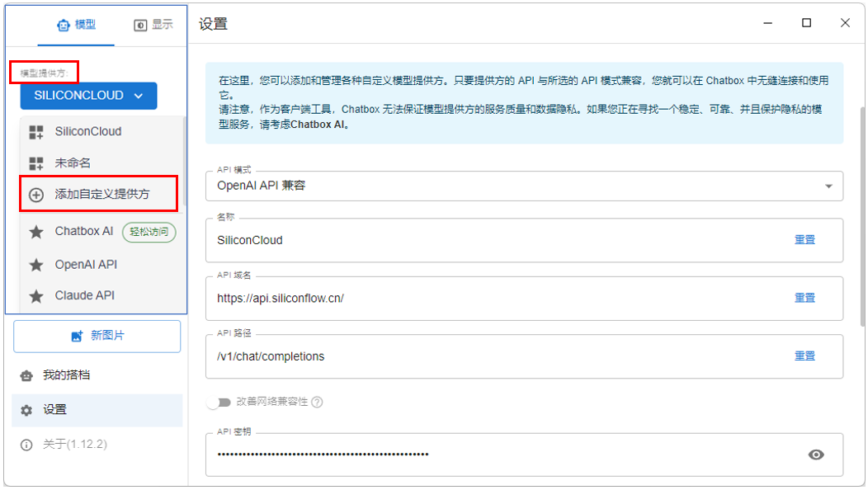
Task: Reset the API 路径 via 重置
Action: tap(805, 356)
